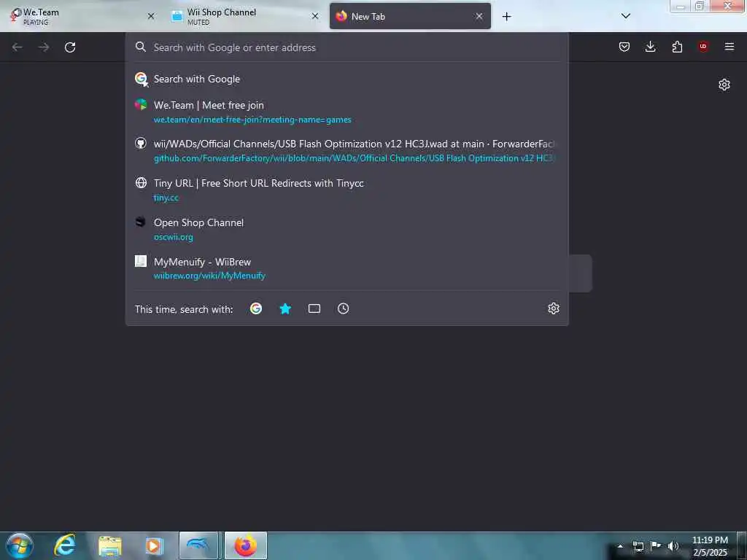Switch to the We.Team tab
The width and height of the screenshot is (747, 560).
point(81,16)
